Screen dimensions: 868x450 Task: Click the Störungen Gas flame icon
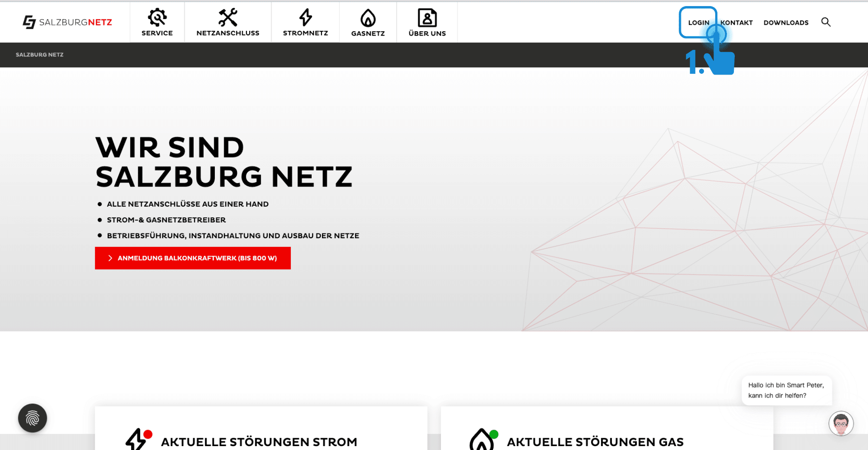[483, 439]
